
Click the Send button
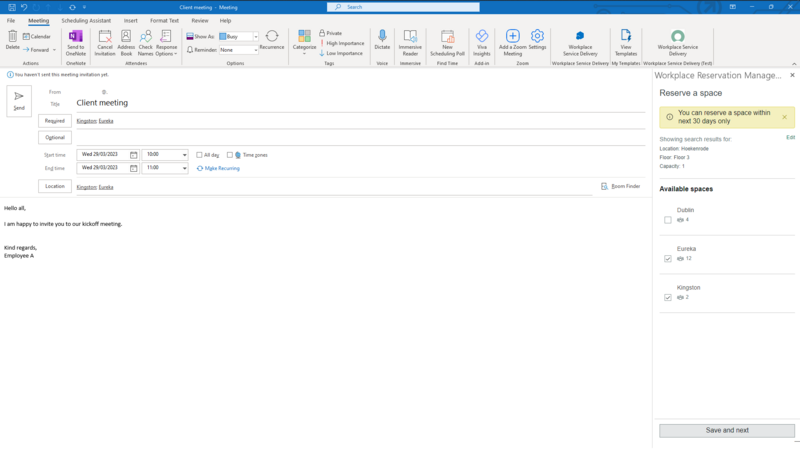19,101
